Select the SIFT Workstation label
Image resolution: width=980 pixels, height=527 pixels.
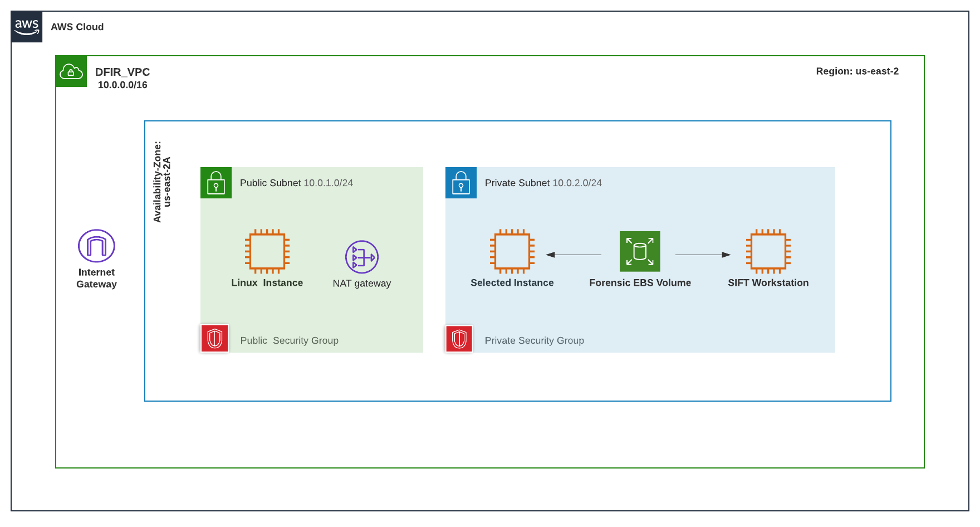pyautogui.click(x=768, y=282)
